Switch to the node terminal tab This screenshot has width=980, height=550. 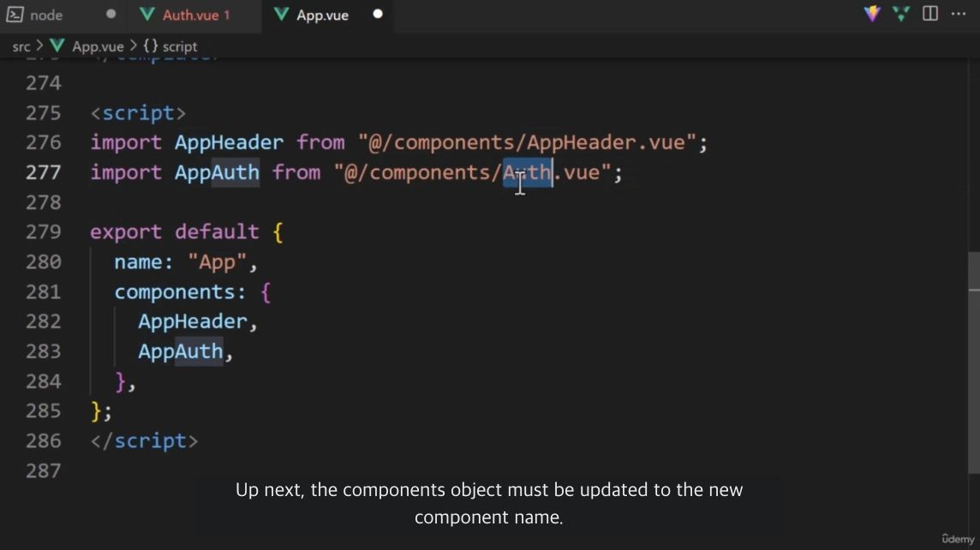click(45, 15)
